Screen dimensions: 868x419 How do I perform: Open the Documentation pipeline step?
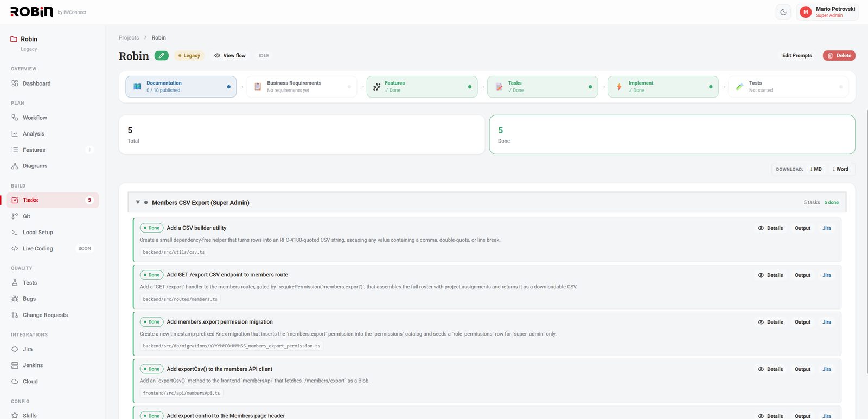coord(181,87)
